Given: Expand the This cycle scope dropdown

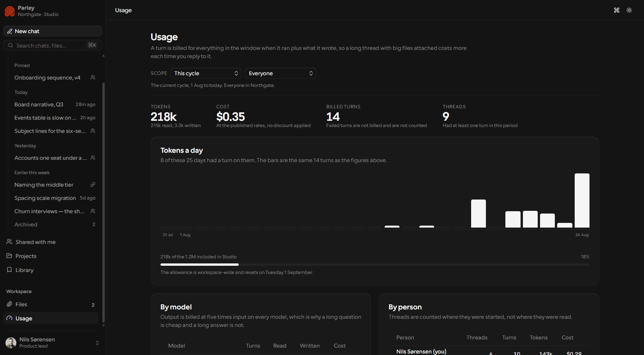Looking at the screenshot, I should [206, 73].
